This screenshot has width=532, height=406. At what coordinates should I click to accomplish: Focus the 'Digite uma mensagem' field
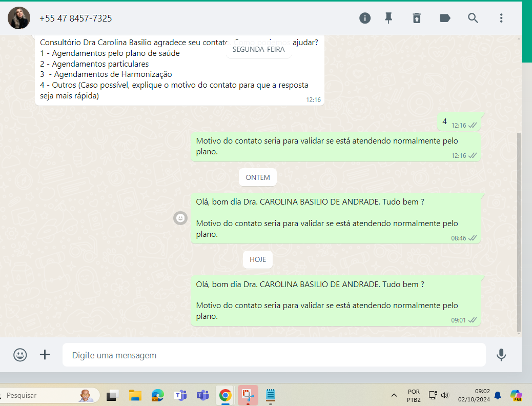click(x=274, y=355)
